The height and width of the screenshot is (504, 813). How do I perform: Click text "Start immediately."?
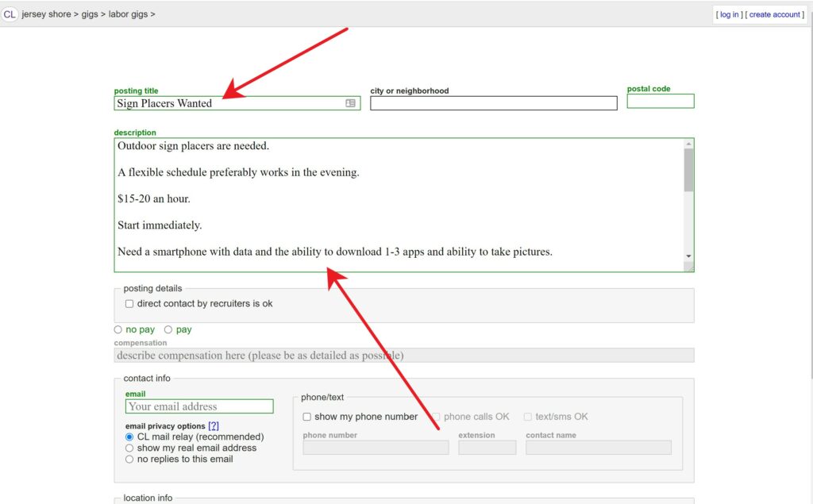[x=160, y=225]
